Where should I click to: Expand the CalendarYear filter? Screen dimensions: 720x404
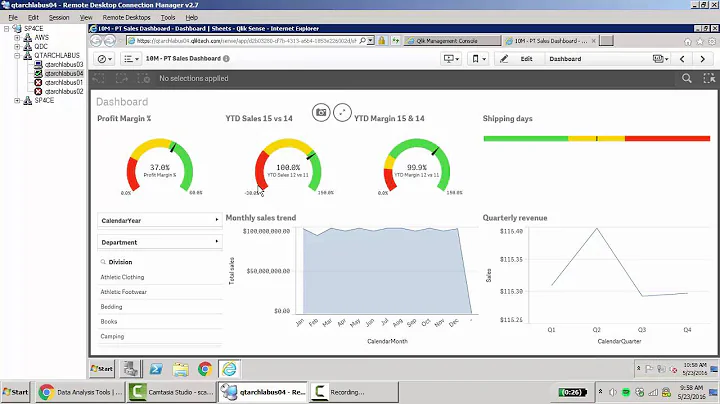[x=160, y=220]
